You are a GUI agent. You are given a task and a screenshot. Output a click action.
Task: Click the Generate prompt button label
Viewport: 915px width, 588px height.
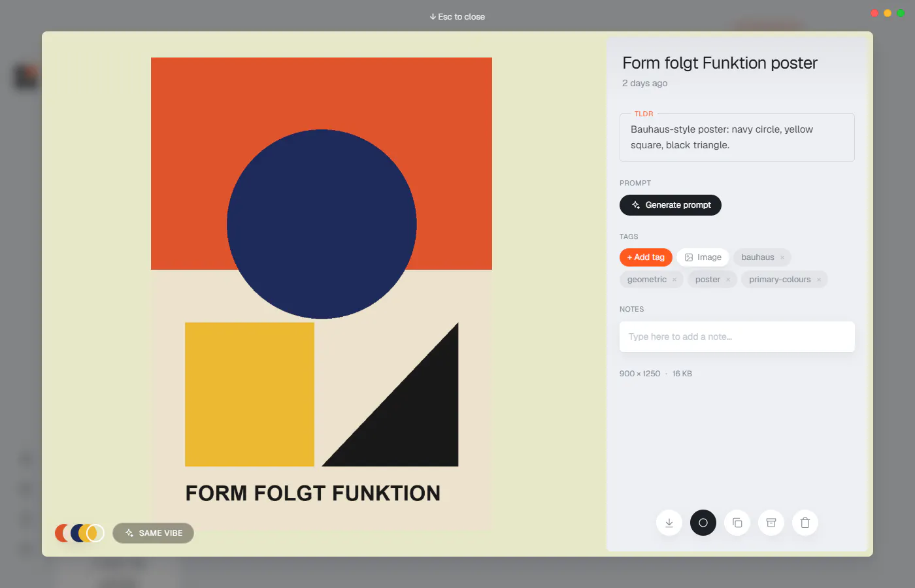coord(678,205)
